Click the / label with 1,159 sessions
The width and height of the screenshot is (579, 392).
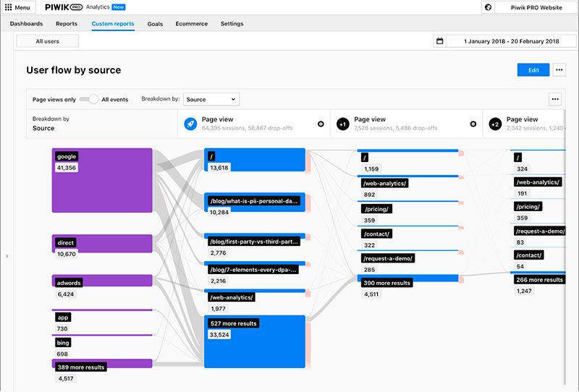click(x=365, y=158)
